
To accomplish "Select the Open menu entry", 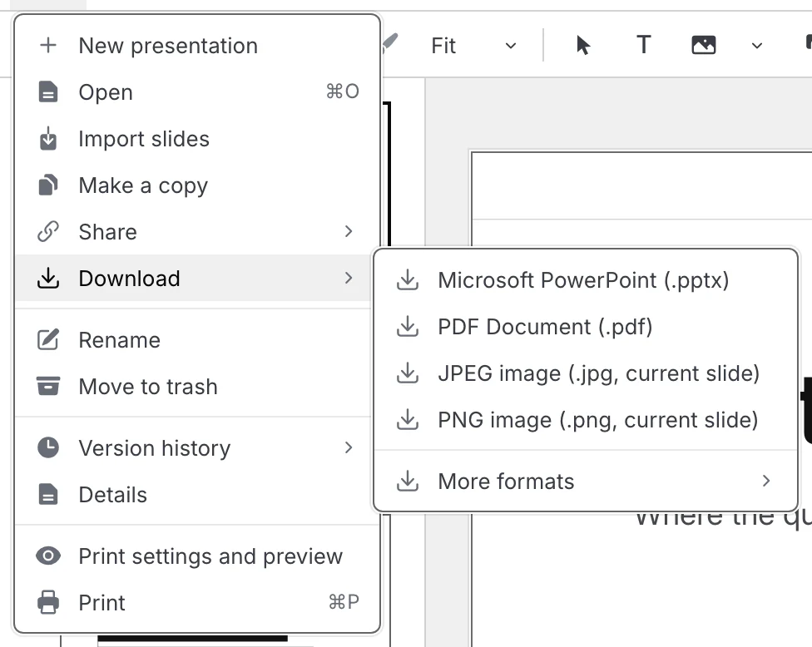I will [x=197, y=92].
